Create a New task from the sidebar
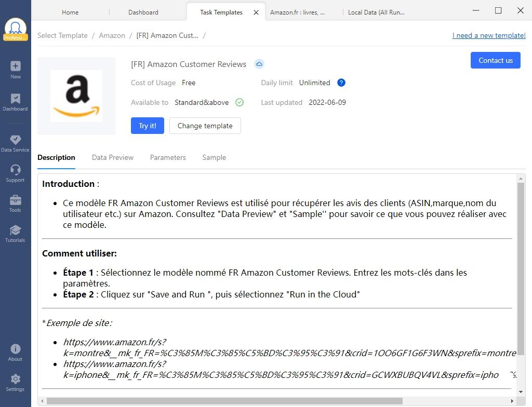 pos(15,70)
